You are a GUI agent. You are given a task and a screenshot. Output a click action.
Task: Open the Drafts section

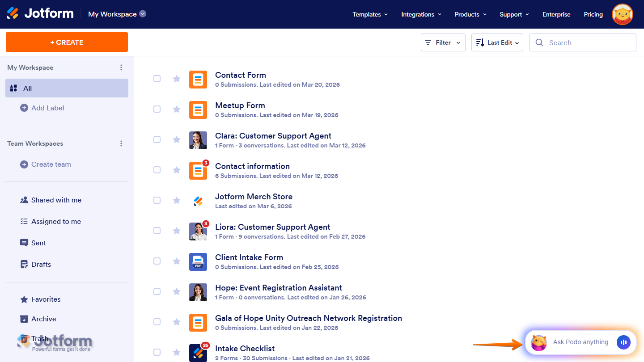pos(41,264)
